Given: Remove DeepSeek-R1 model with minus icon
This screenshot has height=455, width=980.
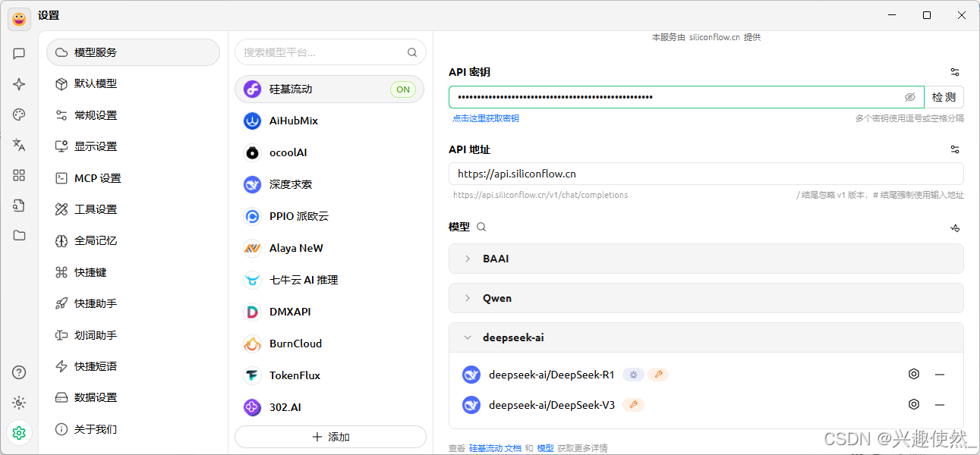Looking at the screenshot, I should click(x=940, y=374).
